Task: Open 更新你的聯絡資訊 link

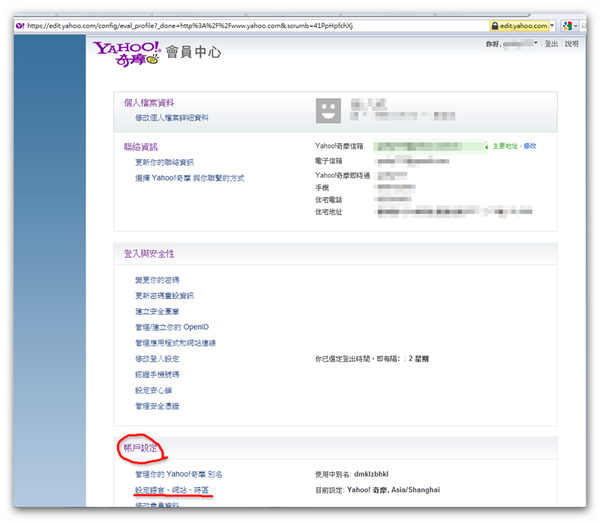Action: pyautogui.click(x=165, y=163)
